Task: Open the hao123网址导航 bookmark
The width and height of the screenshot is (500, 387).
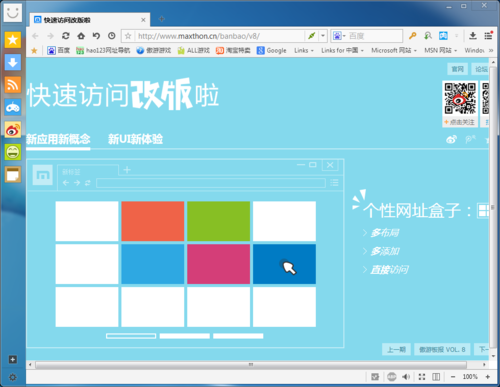Action: click(103, 50)
